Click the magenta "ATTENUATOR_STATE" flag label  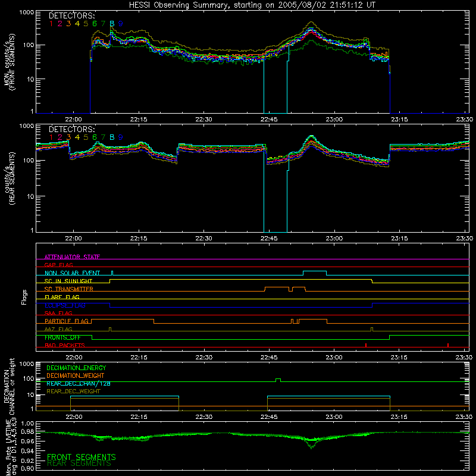72,257
